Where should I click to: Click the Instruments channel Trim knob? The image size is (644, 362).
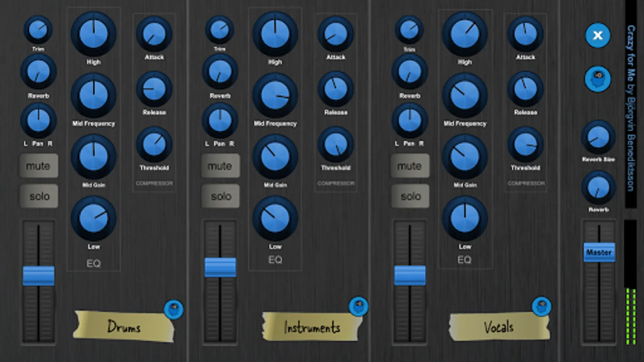coord(219,30)
